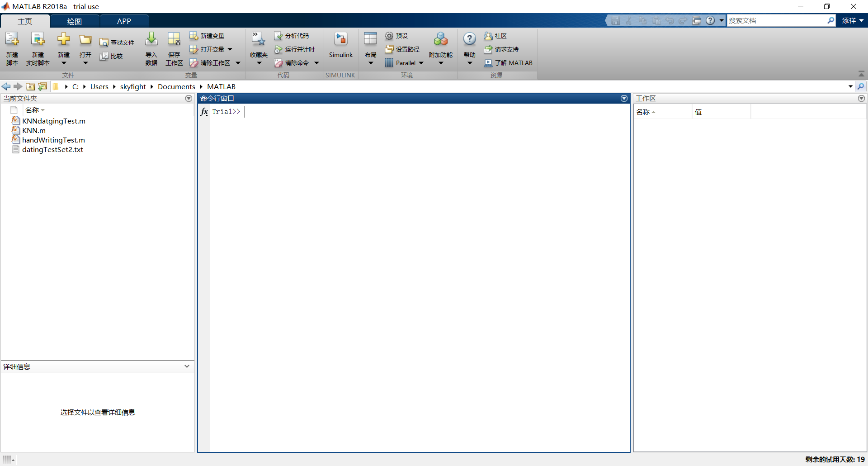The image size is (868, 466).
Task: Expand the 打开变量 dropdown arrow
Action: 230,49
